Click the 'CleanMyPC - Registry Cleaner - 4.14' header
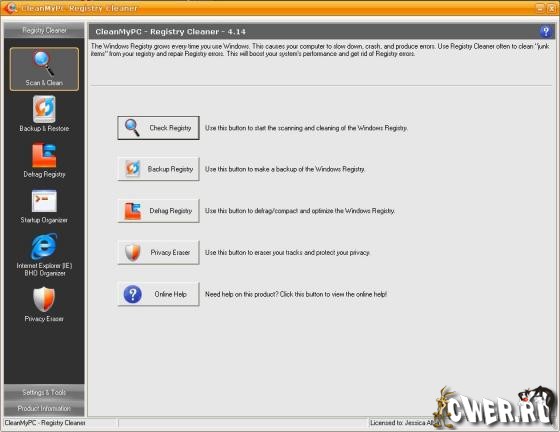Viewport: 560px width, 432px height. 170,32
